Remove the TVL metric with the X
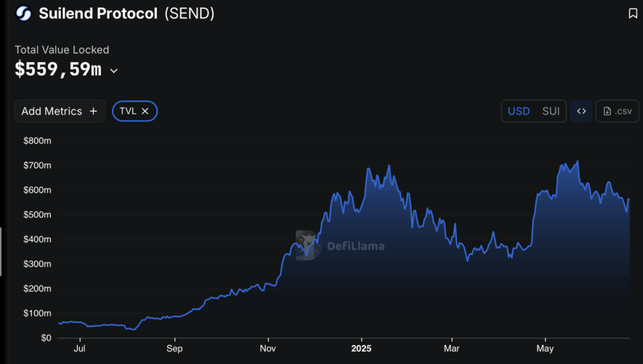The width and height of the screenshot is (643, 364). coord(145,111)
